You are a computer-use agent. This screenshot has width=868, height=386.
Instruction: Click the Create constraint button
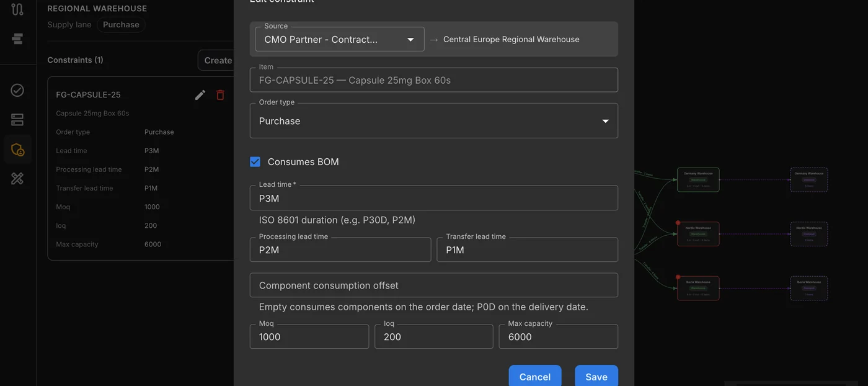pos(217,60)
